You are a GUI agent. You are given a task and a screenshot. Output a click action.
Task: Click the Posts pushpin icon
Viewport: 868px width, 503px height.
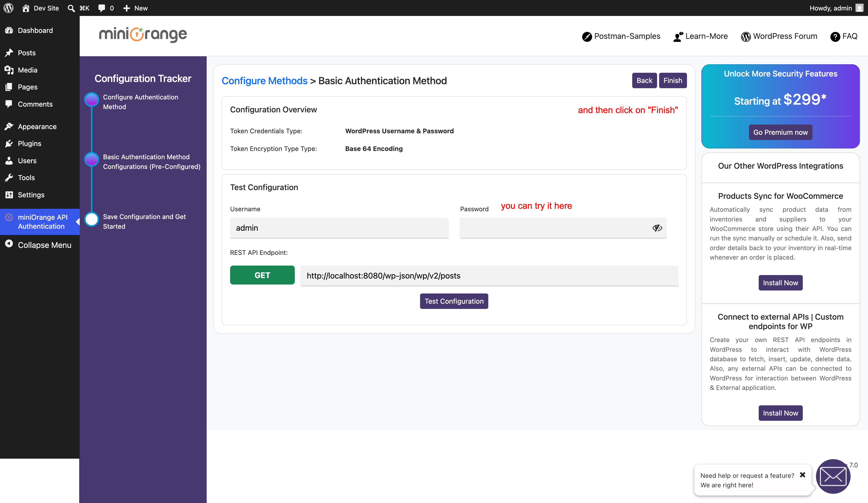coord(9,53)
